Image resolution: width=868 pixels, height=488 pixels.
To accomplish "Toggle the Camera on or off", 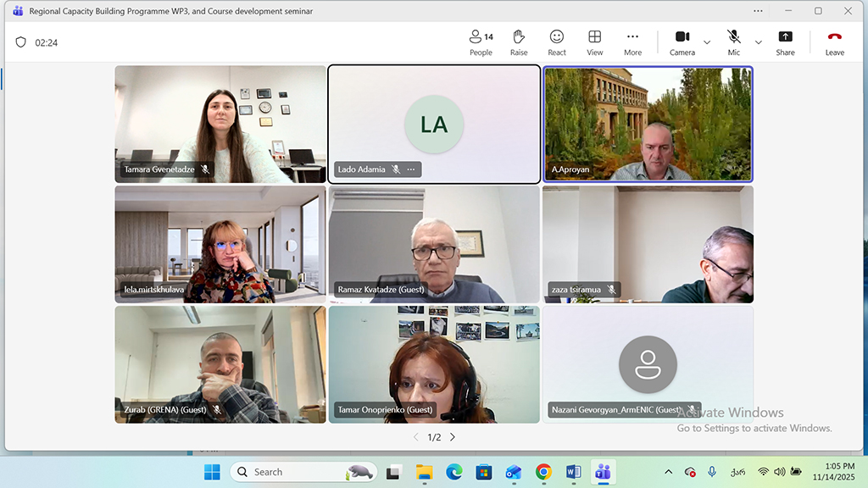I will pos(682,42).
